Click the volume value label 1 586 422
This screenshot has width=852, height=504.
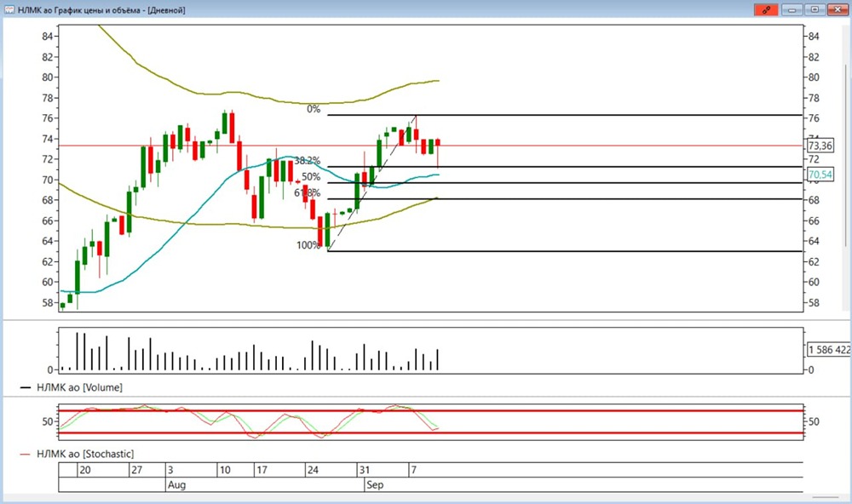tap(829, 350)
